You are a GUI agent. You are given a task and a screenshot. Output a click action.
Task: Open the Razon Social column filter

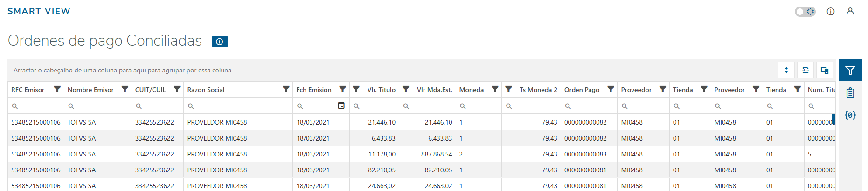click(286, 89)
